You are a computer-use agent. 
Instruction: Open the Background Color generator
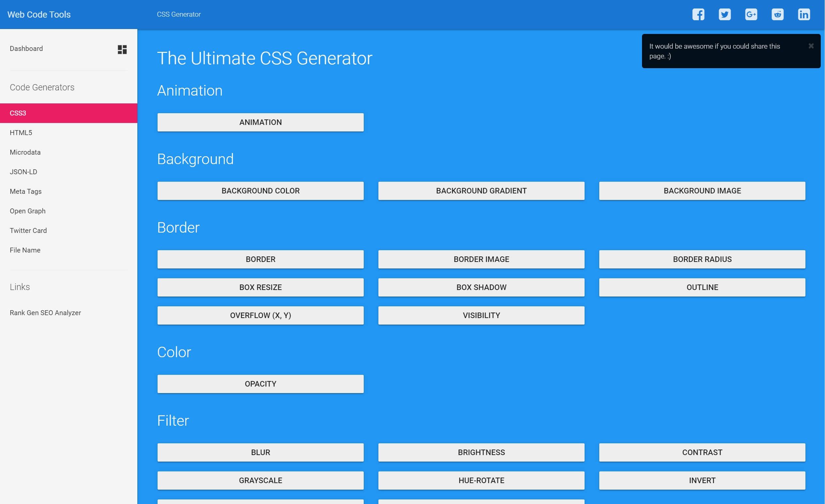click(x=260, y=191)
